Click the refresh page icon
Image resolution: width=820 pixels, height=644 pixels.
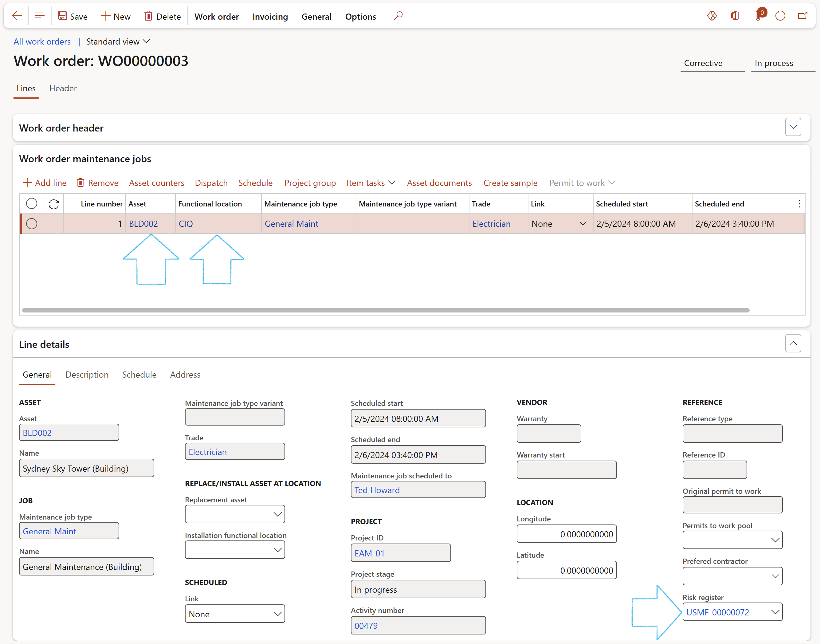coord(780,16)
